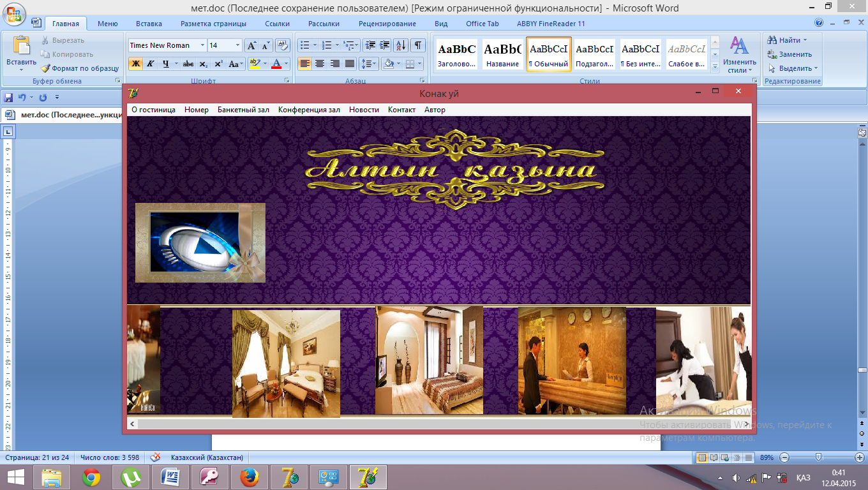Click the paragraph shading paint bucket
The width and height of the screenshot is (868, 490).
coord(387,64)
